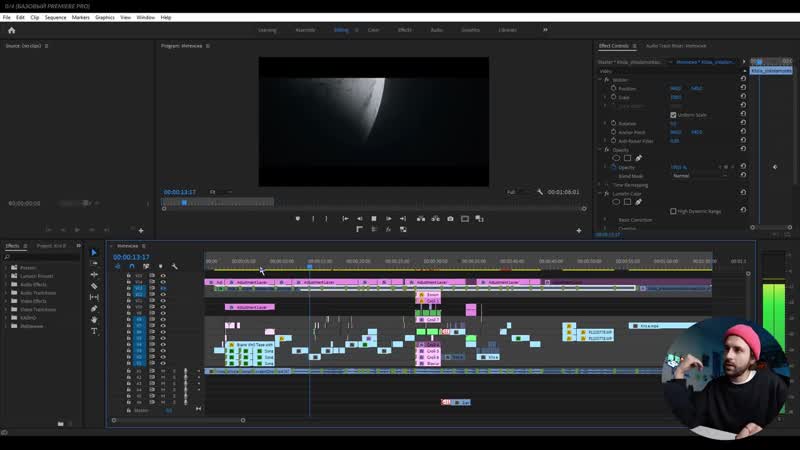The image size is (800, 450).
Task: Select the Ripple Edit tool
Action: pyautogui.click(x=94, y=274)
